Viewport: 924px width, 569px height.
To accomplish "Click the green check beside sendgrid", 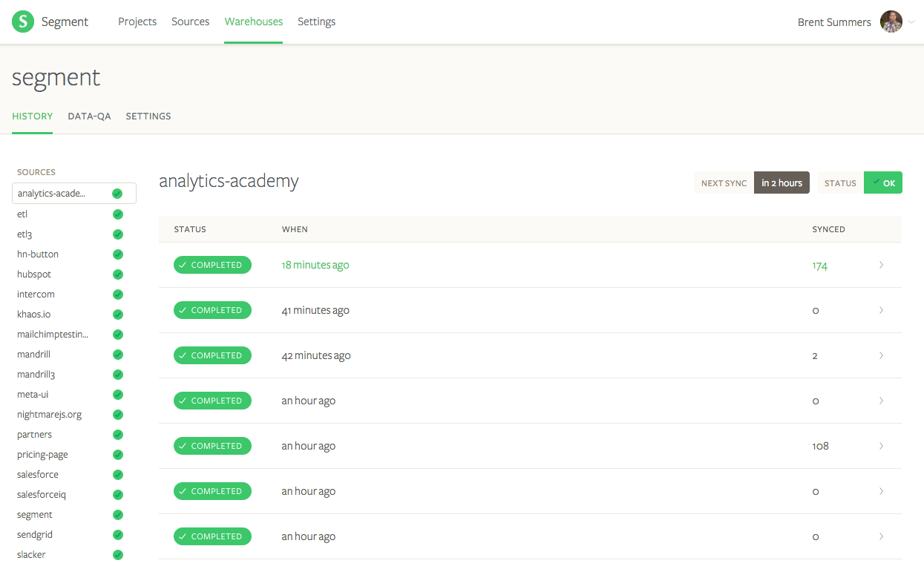I will tap(117, 535).
